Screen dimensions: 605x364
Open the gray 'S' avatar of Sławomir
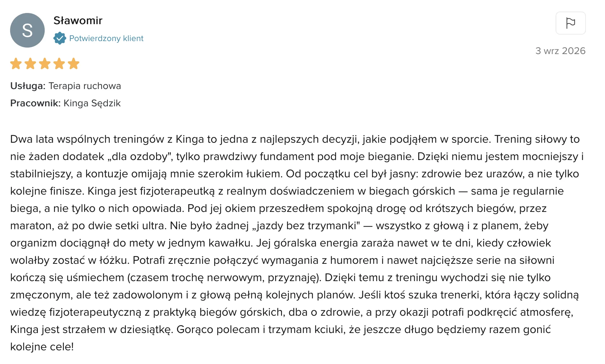27,30
